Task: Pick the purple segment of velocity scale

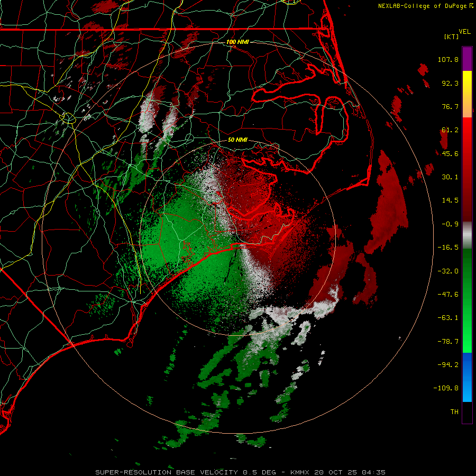Action: coord(467,59)
